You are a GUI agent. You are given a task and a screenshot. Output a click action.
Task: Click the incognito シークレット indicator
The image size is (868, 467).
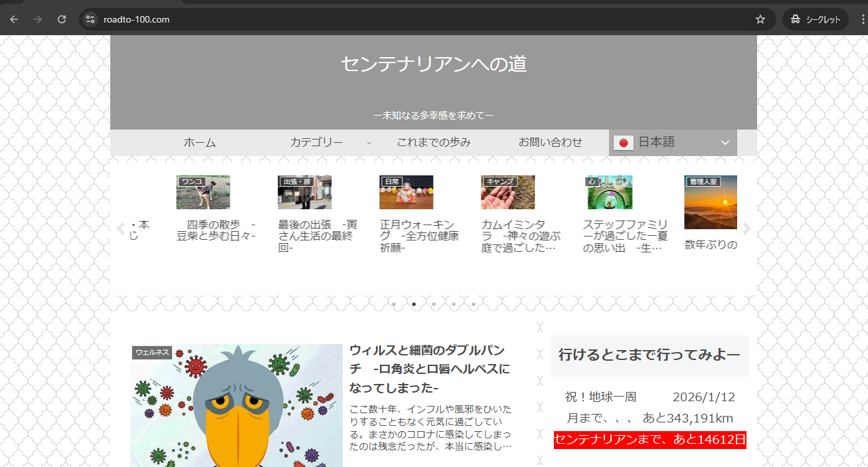[x=816, y=19]
